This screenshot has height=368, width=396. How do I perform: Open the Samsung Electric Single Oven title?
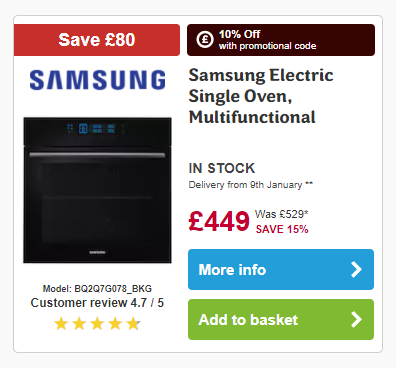(x=261, y=96)
